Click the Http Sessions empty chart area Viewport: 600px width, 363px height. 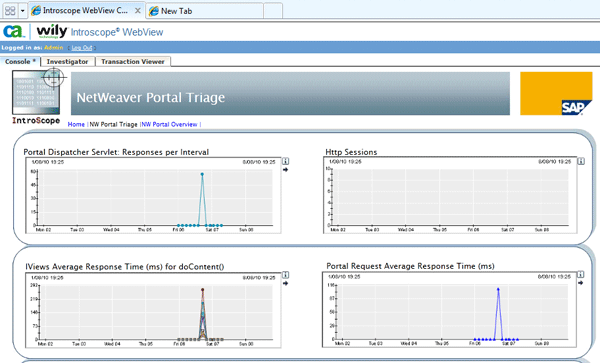[450, 197]
